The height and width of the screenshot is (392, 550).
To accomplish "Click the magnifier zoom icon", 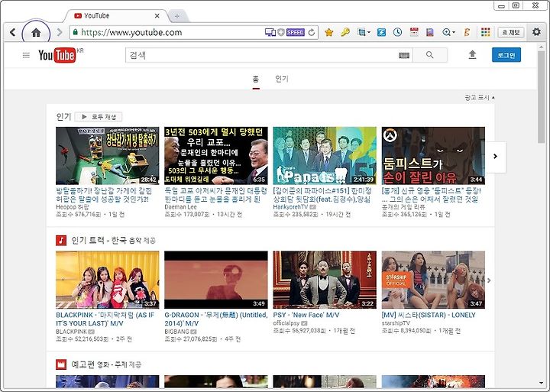I will (x=446, y=32).
